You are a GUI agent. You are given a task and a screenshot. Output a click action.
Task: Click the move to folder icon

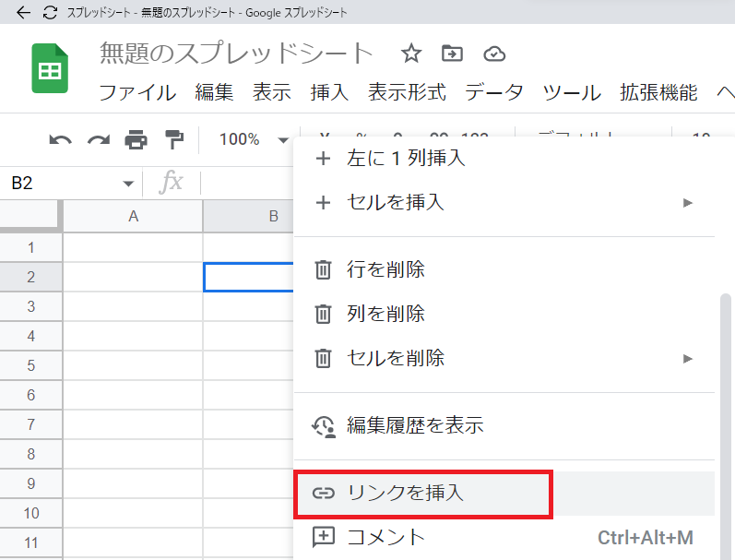[x=452, y=54]
